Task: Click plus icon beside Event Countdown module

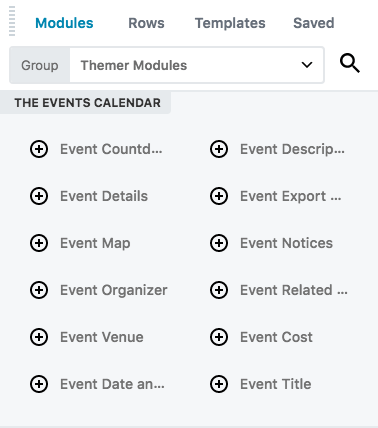Action: (x=39, y=149)
